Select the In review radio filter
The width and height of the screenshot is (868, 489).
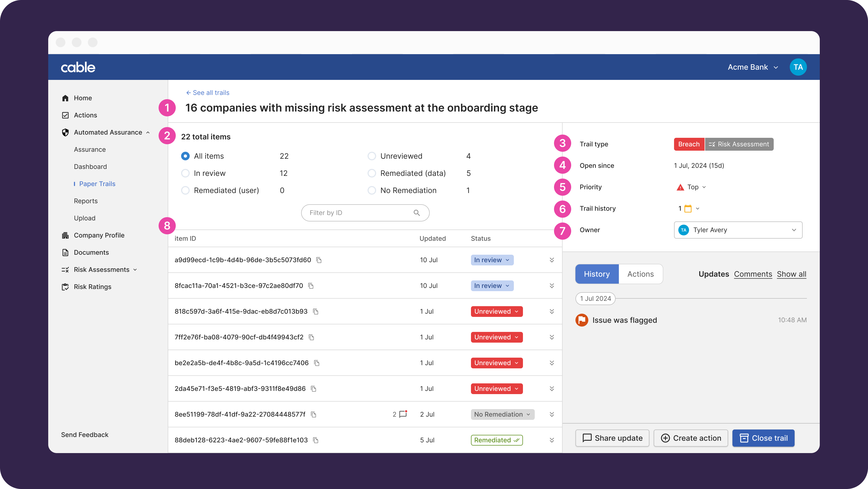pyautogui.click(x=185, y=173)
